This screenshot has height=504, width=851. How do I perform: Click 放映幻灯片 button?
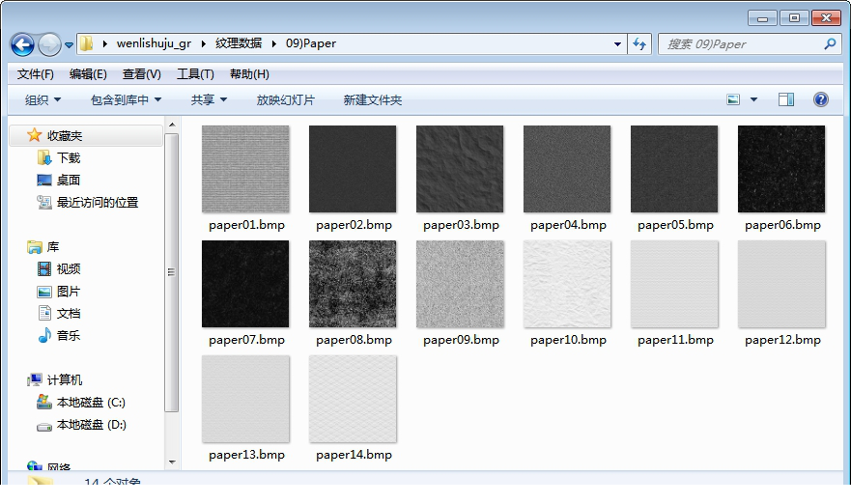coord(286,99)
